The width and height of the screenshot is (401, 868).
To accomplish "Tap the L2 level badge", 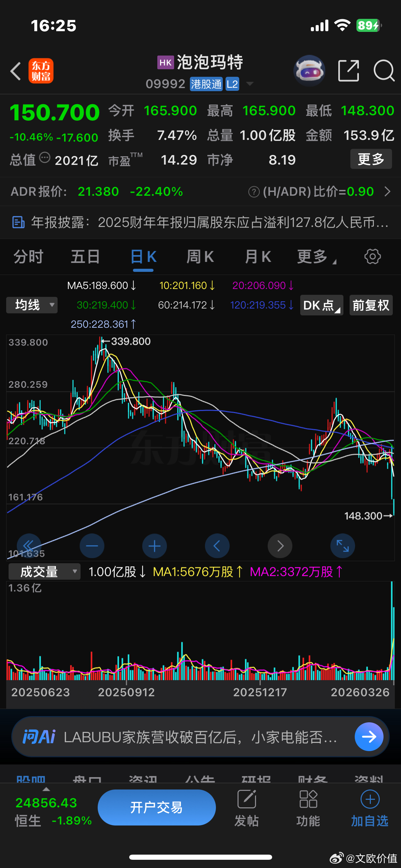I will pyautogui.click(x=232, y=84).
